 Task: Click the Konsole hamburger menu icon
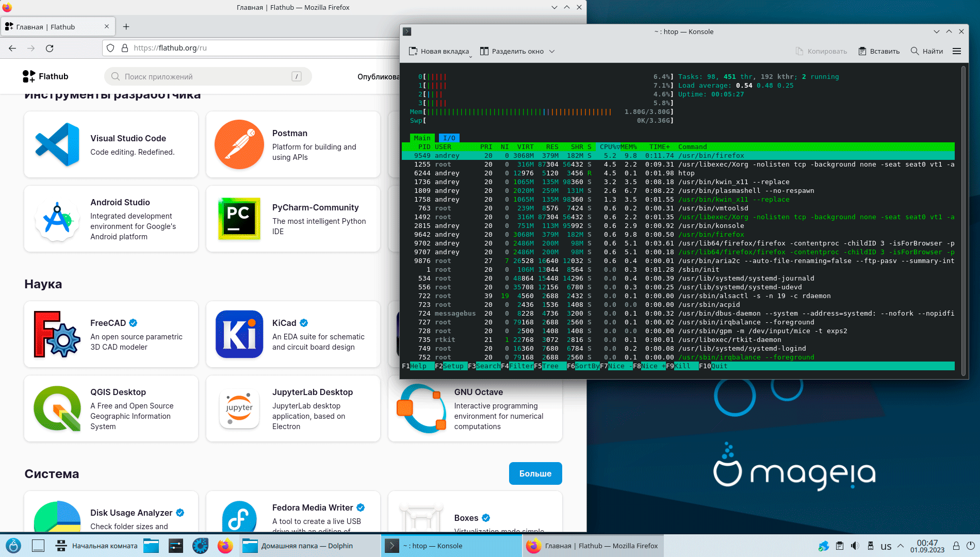point(957,51)
